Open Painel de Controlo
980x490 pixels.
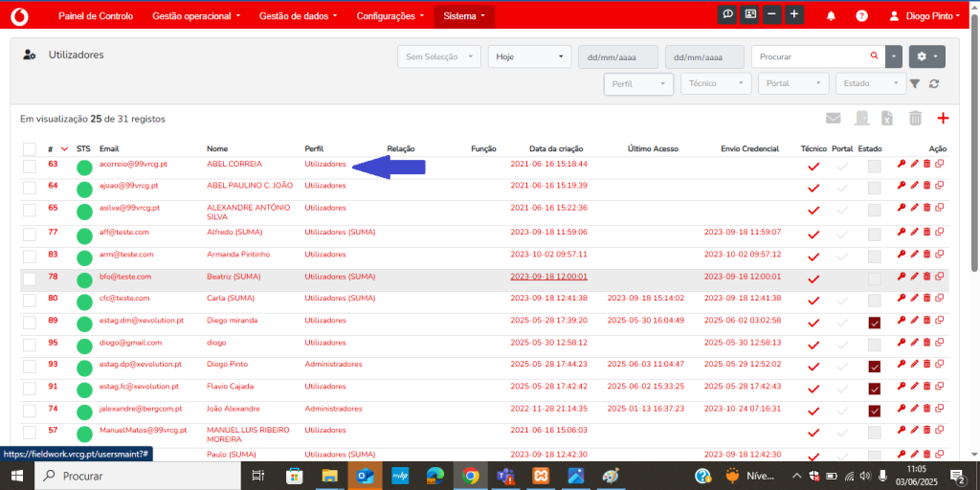point(96,16)
